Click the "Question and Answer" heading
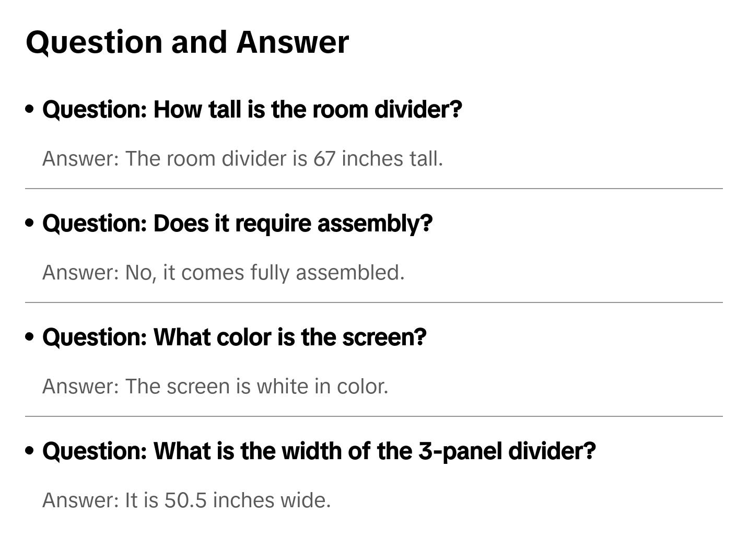 [187, 42]
